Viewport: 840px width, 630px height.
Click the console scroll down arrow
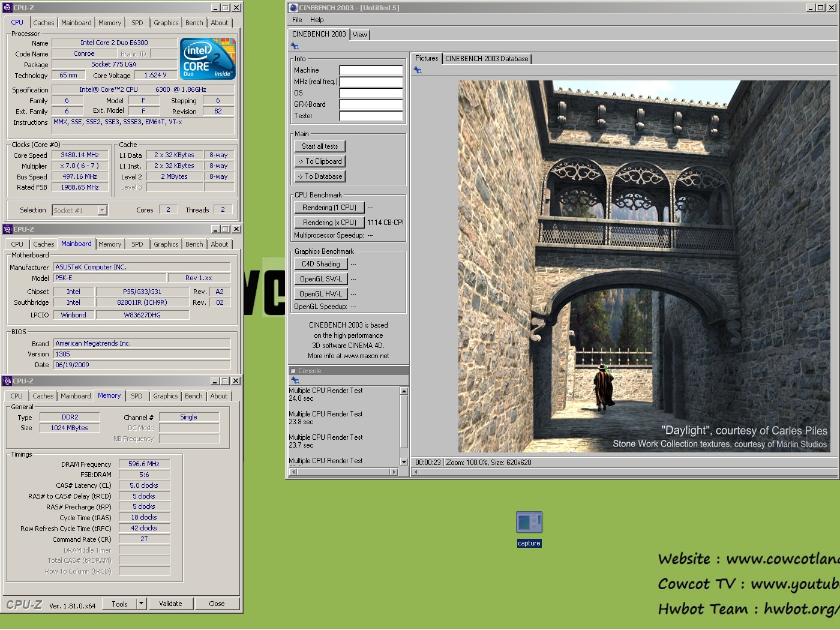coord(404,462)
